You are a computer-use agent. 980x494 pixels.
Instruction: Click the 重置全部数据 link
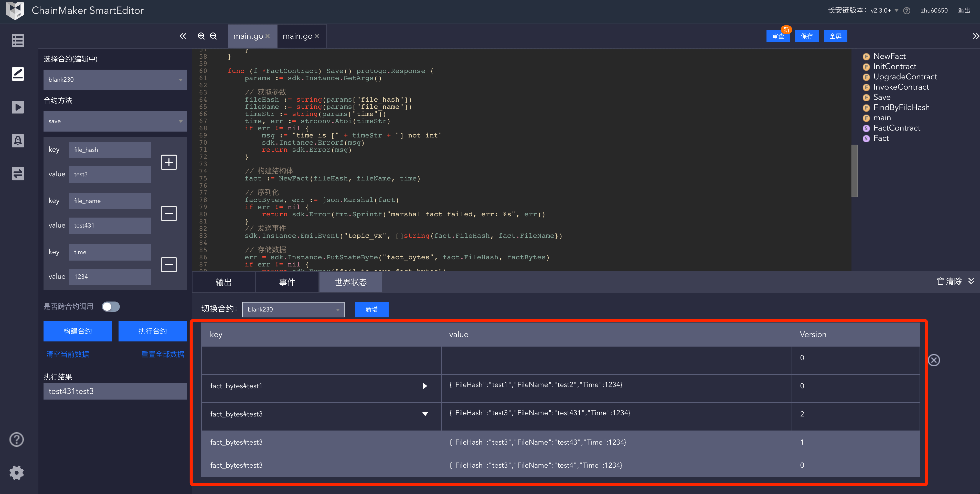pyautogui.click(x=163, y=355)
